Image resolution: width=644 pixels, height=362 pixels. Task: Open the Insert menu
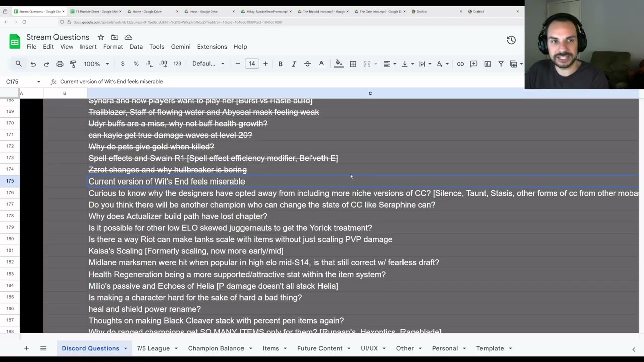(88, 47)
